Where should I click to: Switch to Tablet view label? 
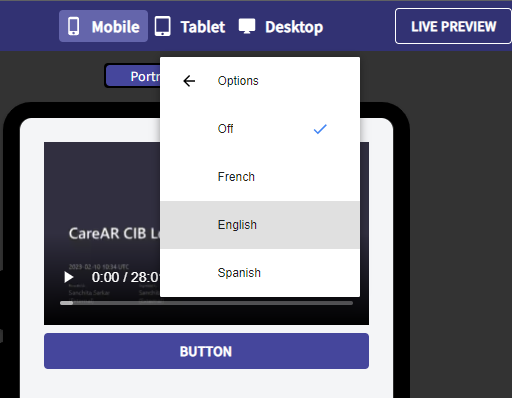click(203, 27)
